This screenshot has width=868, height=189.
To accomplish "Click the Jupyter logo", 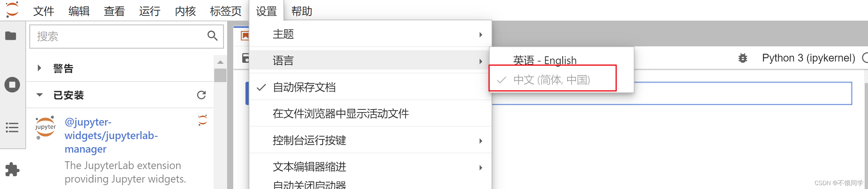I will click(12, 9).
